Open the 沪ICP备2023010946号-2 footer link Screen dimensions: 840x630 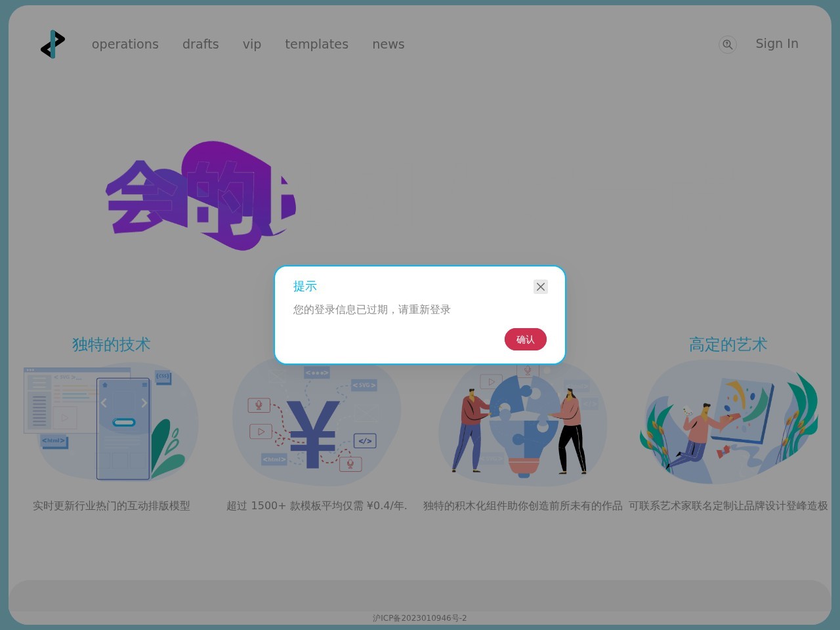point(420,618)
